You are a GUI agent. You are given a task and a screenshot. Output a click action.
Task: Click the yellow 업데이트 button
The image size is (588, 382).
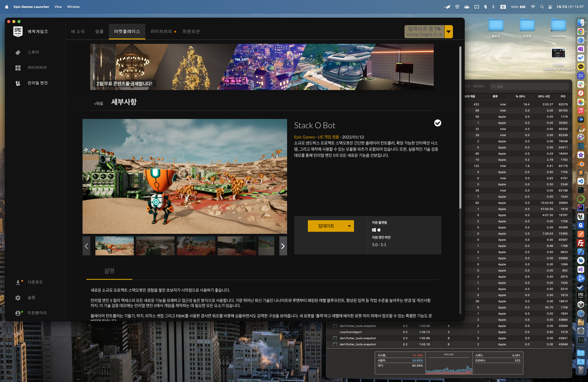pos(326,226)
